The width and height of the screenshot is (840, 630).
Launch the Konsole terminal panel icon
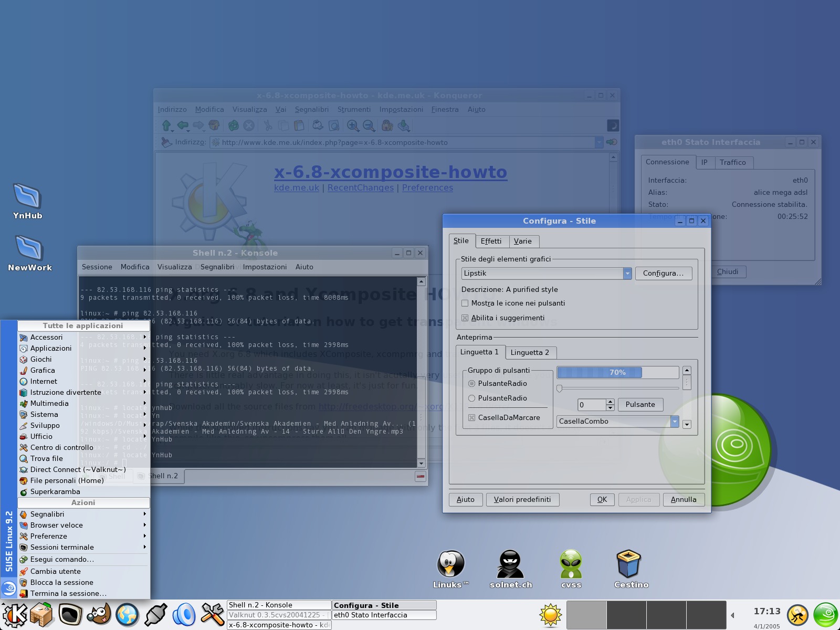click(x=70, y=614)
